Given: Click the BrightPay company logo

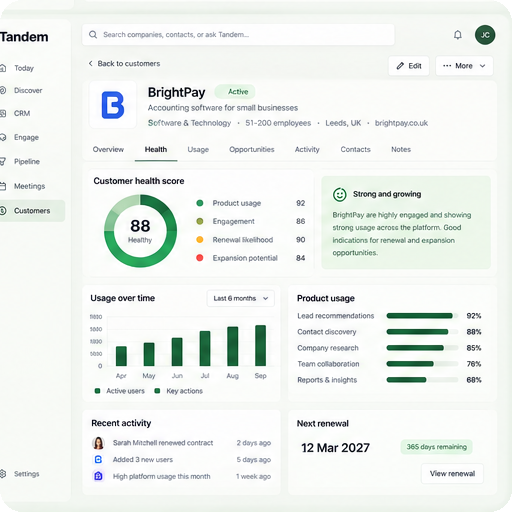Looking at the screenshot, I should pyautogui.click(x=113, y=105).
